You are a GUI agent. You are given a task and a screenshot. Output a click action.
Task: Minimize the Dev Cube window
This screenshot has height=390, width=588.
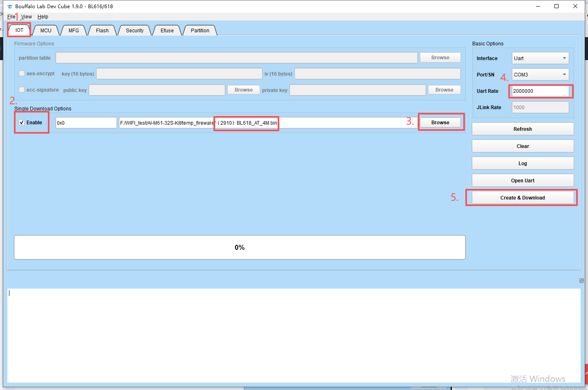tap(538, 6)
